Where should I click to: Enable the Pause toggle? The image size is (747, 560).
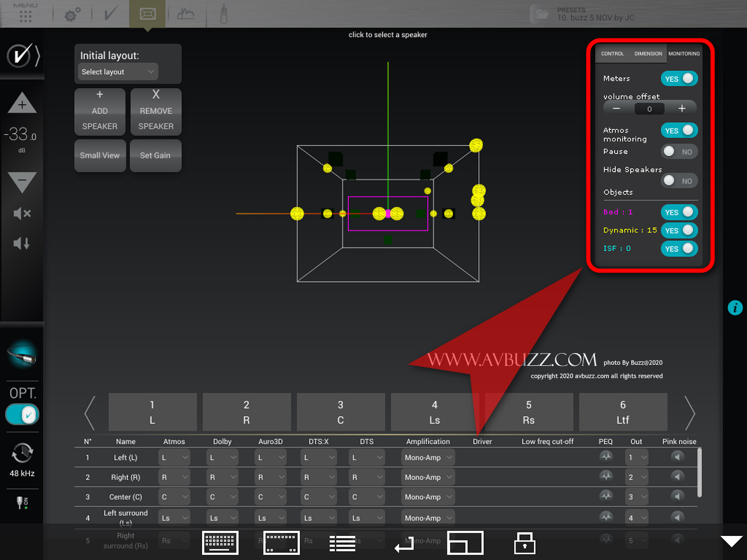click(679, 152)
